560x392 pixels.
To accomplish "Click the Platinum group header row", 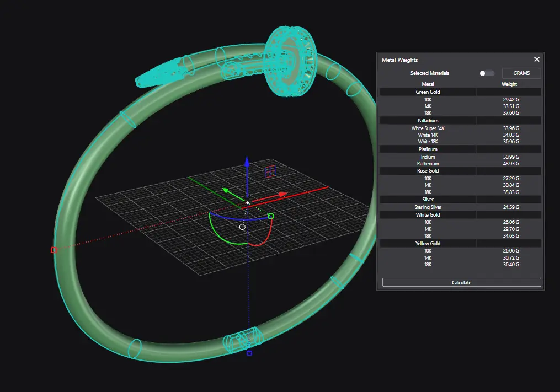I will tap(428, 149).
